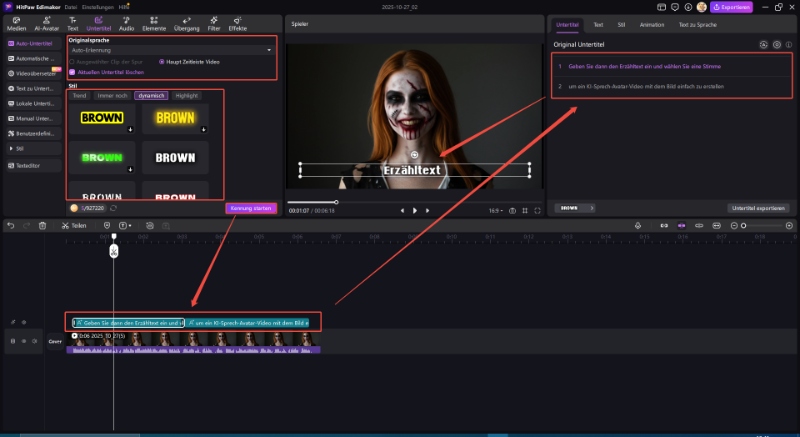Screen dimensions: 800x437
Task: Select Haupt Zeitleiste Video radio button
Action: [x=161, y=62]
